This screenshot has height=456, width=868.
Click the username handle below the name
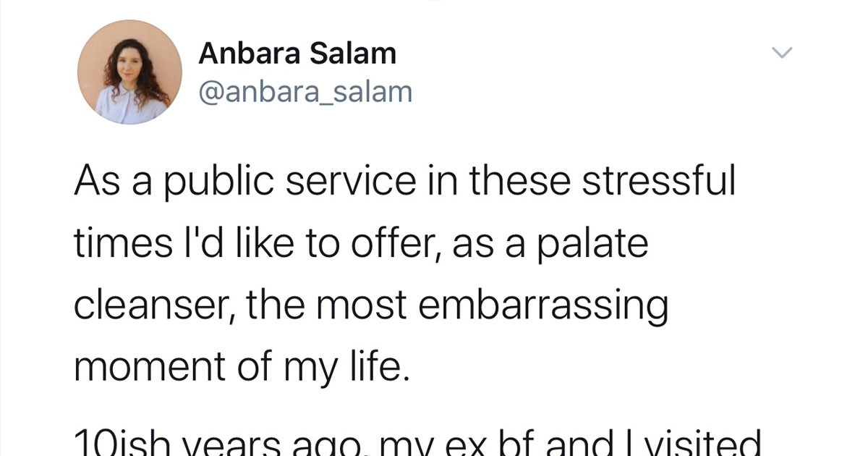pos(305,90)
